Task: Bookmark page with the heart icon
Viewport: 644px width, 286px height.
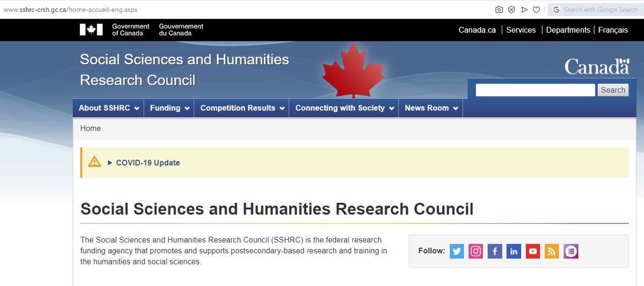Action: tap(537, 10)
